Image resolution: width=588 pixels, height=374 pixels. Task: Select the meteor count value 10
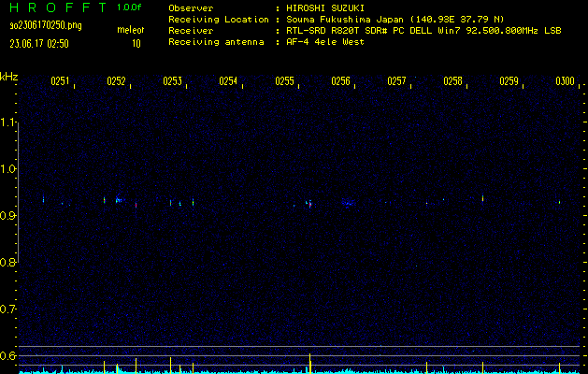(x=136, y=43)
